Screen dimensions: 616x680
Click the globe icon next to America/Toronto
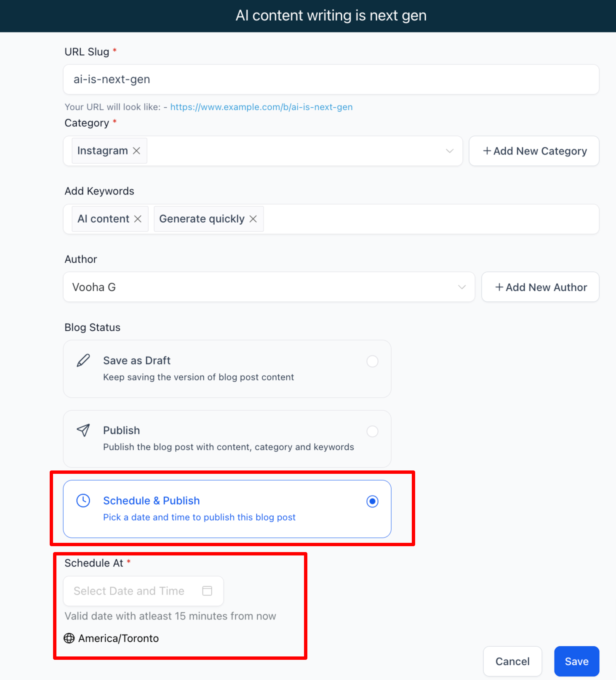(x=69, y=638)
